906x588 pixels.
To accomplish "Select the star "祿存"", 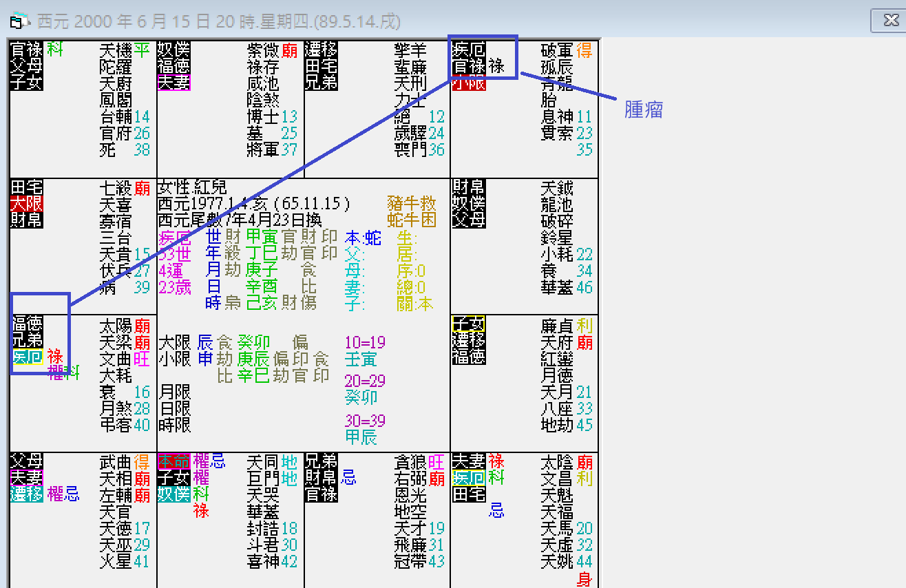I will pyautogui.click(x=264, y=67).
